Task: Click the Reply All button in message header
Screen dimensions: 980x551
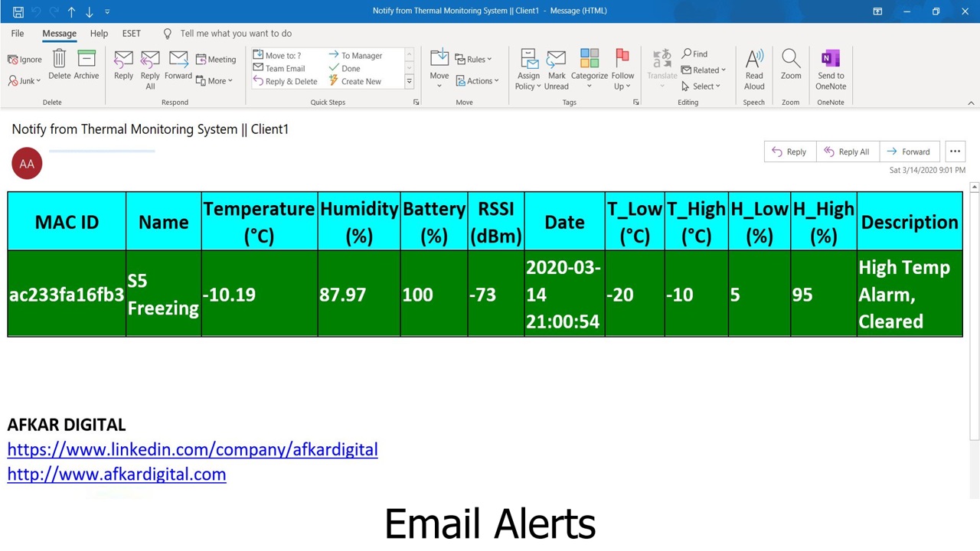Action: [x=846, y=152]
